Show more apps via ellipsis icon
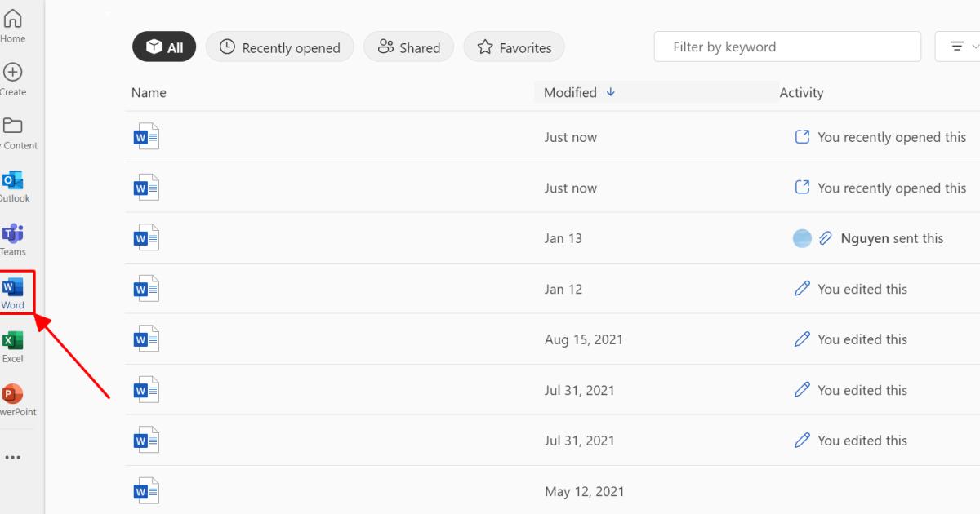This screenshot has width=980, height=514. pos(13,458)
